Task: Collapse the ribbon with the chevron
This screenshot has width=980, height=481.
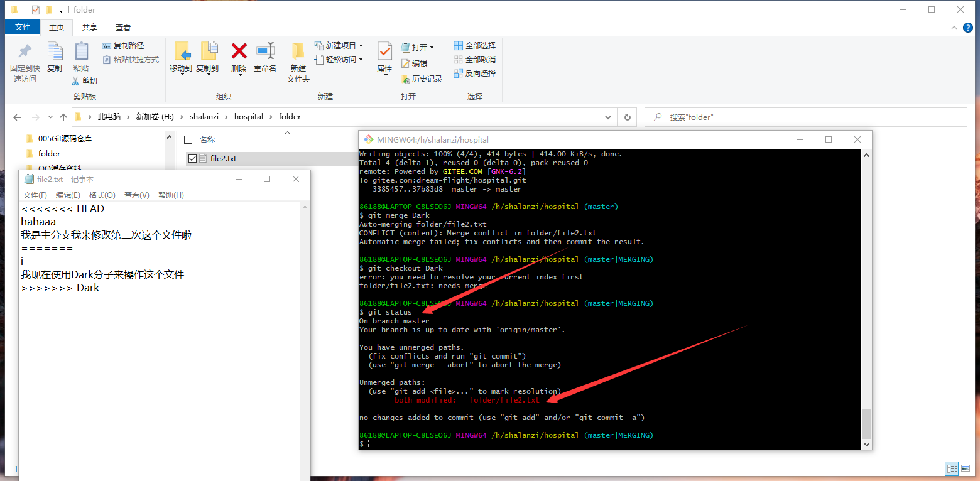Action: (x=955, y=28)
